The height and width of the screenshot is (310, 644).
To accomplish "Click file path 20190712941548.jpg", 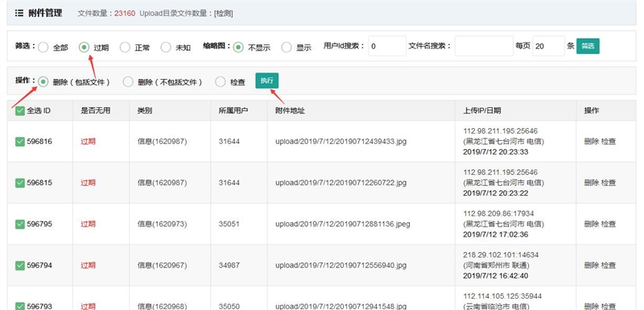I will click(x=341, y=306).
